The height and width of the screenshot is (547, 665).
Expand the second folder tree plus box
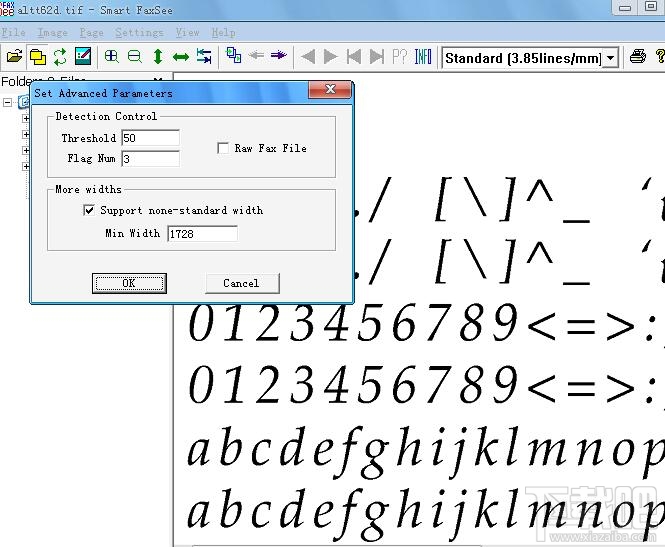click(x=26, y=134)
